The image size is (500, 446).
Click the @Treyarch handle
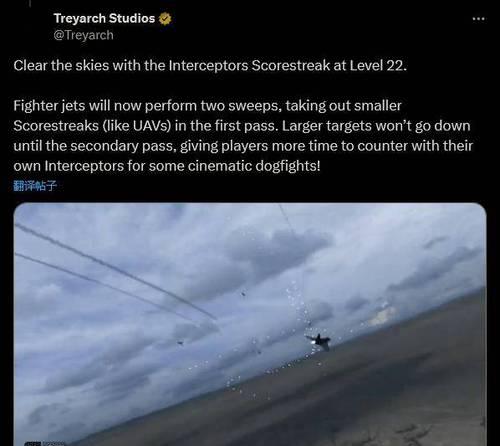pos(83,35)
